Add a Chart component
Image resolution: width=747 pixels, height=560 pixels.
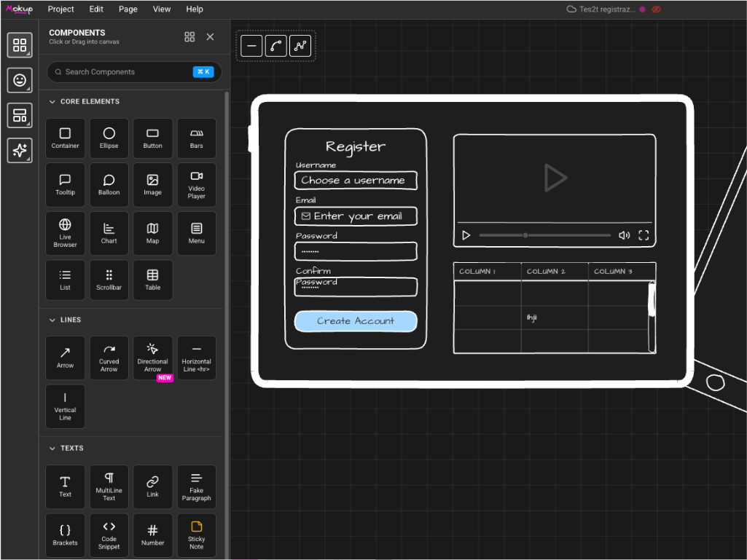[x=109, y=233]
